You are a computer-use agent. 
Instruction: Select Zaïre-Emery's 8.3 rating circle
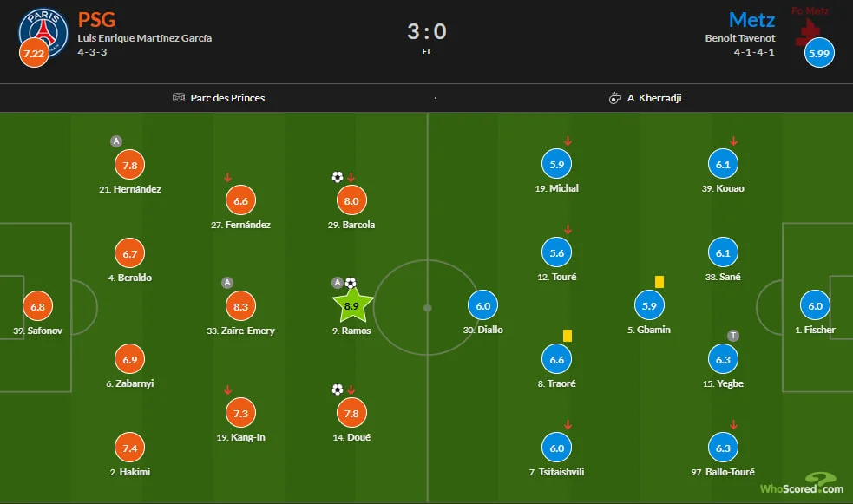pos(241,306)
